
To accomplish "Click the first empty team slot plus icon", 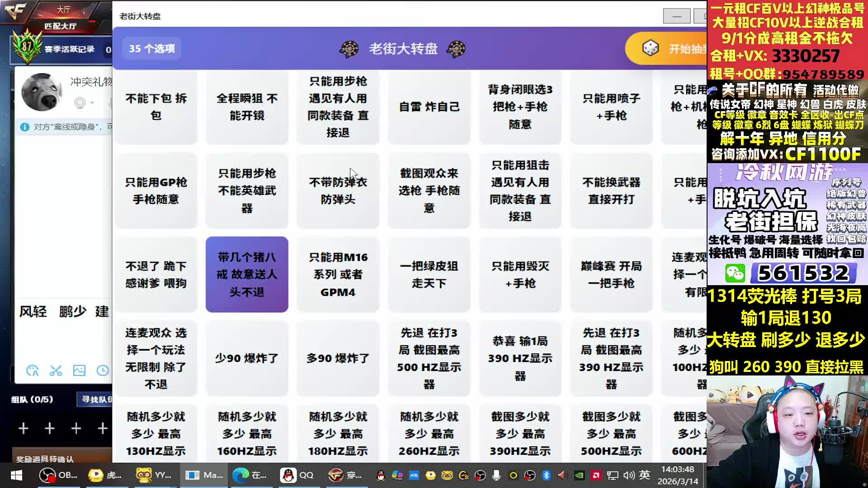I will point(24,428).
